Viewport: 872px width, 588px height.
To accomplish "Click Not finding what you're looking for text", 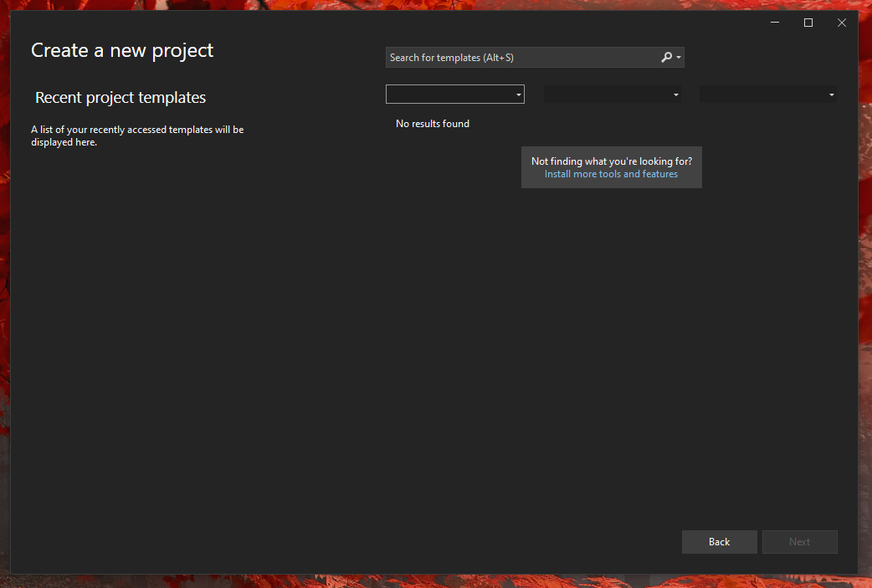I will 612,161.
